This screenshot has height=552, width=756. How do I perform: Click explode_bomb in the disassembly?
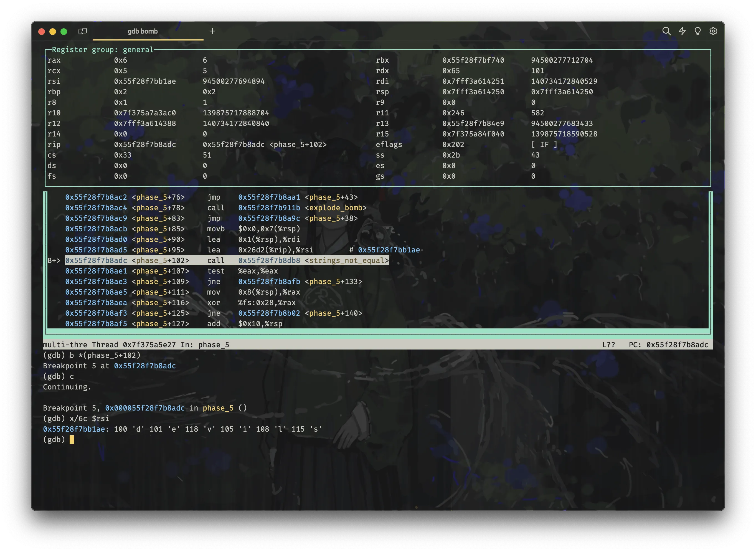(336, 207)
